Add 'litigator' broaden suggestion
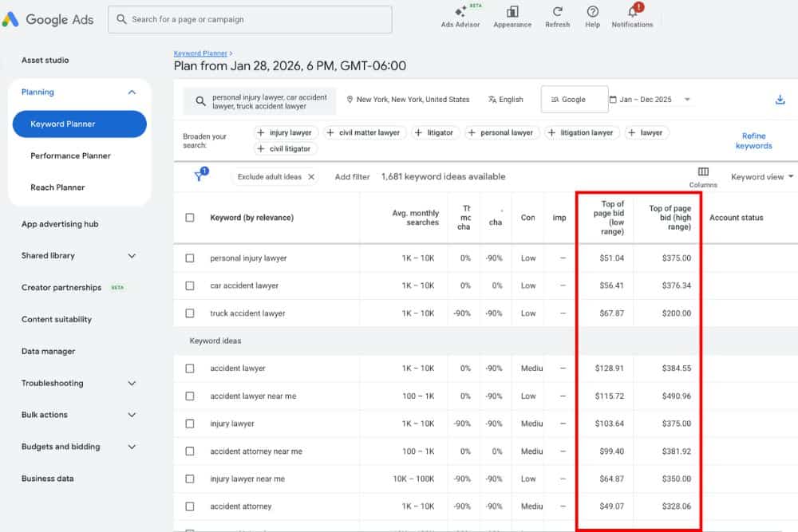Screen dimensions: 798x532 (x=435, y=132)
